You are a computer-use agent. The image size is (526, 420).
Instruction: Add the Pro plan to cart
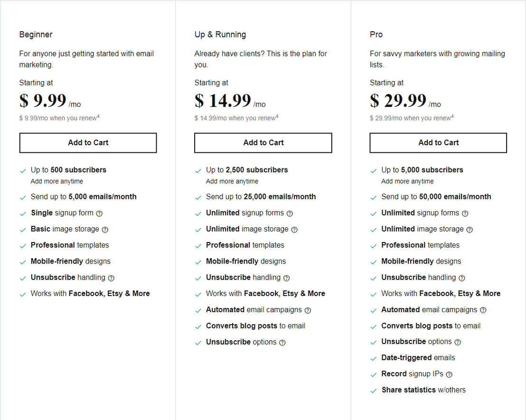coord(438,142)
